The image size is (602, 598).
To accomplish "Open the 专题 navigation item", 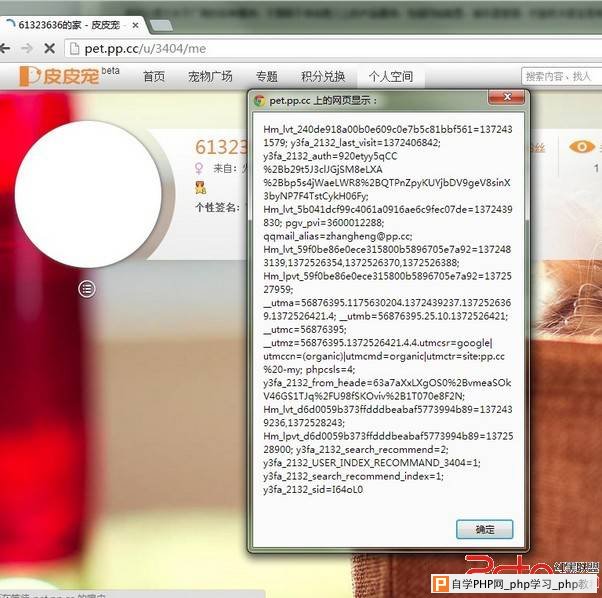I will [266, 76].
